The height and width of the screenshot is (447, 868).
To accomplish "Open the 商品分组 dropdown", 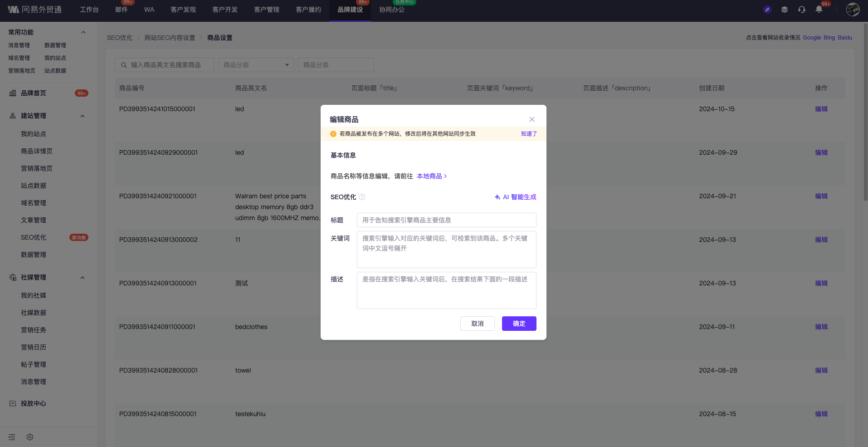I will (x=256, y=65).
